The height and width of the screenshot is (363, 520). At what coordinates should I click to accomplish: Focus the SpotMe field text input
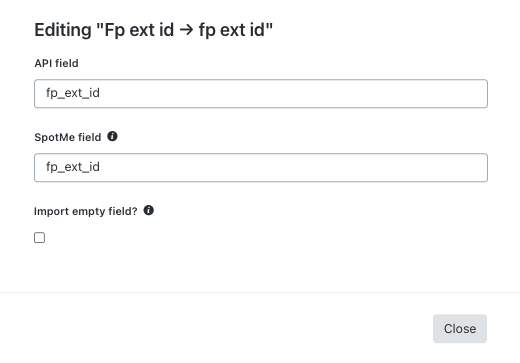click(x=261, y=167)
